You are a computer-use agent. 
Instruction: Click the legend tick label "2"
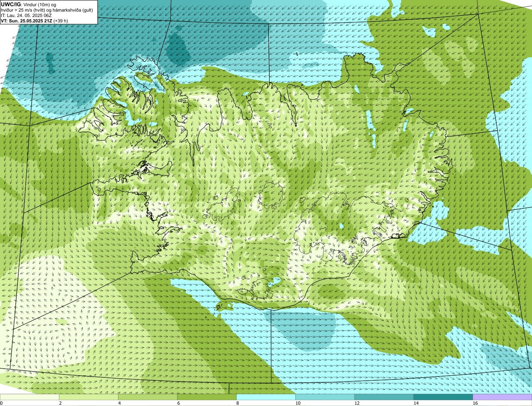(60, 403)
